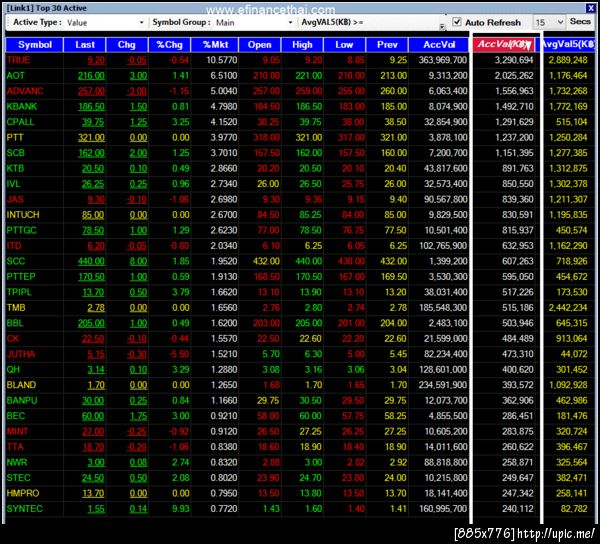This screenshot has width=600, height=544.
Task: Click KBANK last price 186.50
Action: tap(91, 106)
